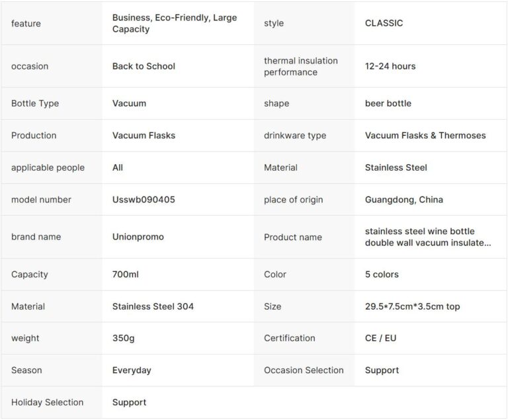Click the 'beer bottle' shape value
The height and width of the screenshot is (420, 508).
pos(388,103)
